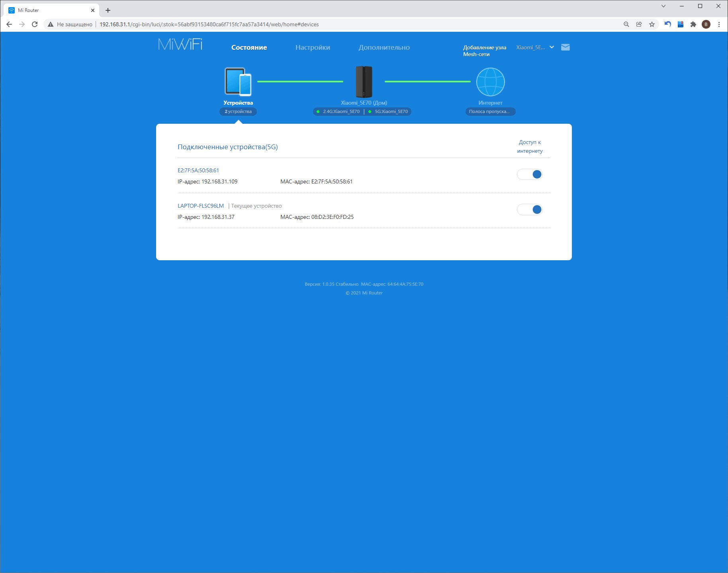The image size is (728, 573).
Task: Minimize the Chrome window
Action: pos(682,6)
